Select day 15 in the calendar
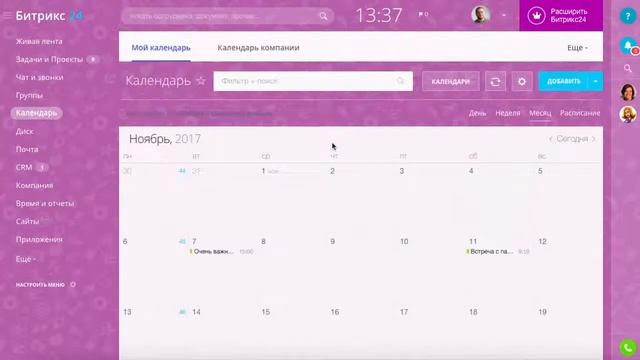The width and height of the screenshot is (640, 360). [266, 312]
